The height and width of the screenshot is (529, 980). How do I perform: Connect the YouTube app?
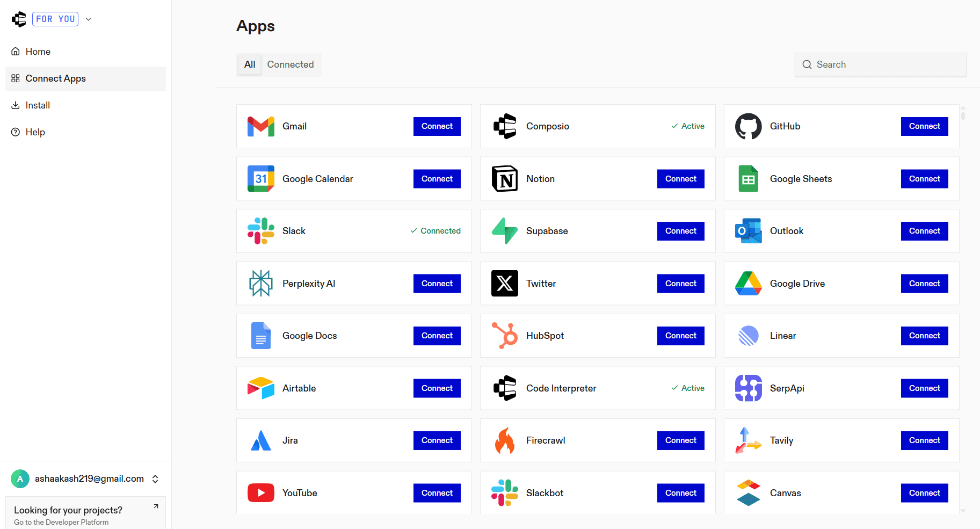pyautogui.click(x=437, y=493)
